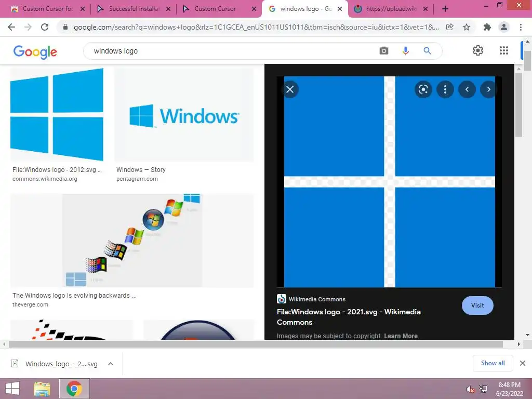Open the taskbar clock and date
Viewport: 532px width, 399px height.
click(x=509, y=389)
